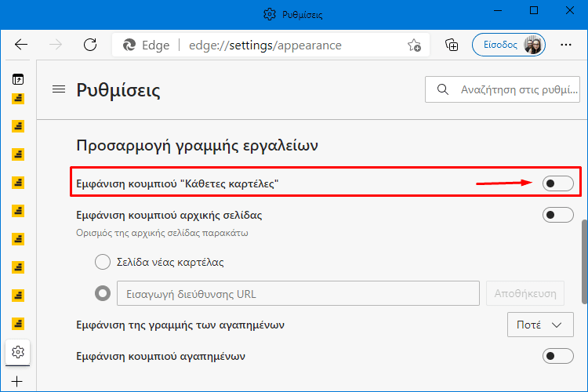Open the three-dot browser menu
The width and height of the screenshot is (588, 392).
565,45
